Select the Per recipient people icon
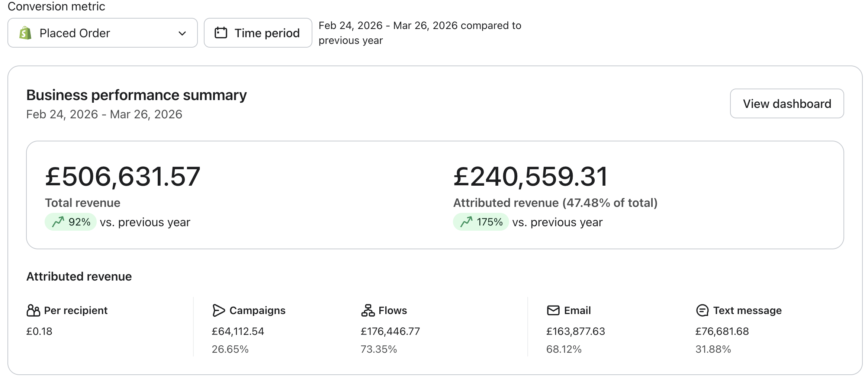 click(x=33, y=310)
